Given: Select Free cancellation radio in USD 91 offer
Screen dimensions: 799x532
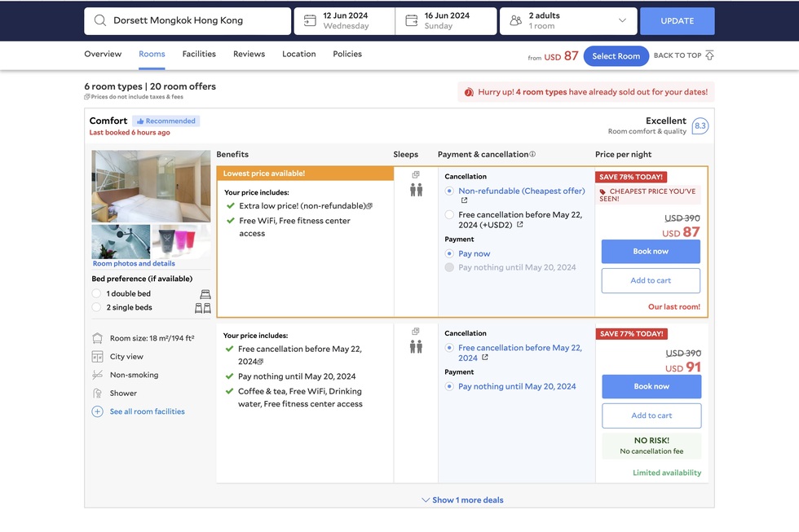Looking at the screenshot, I should 449,348.
